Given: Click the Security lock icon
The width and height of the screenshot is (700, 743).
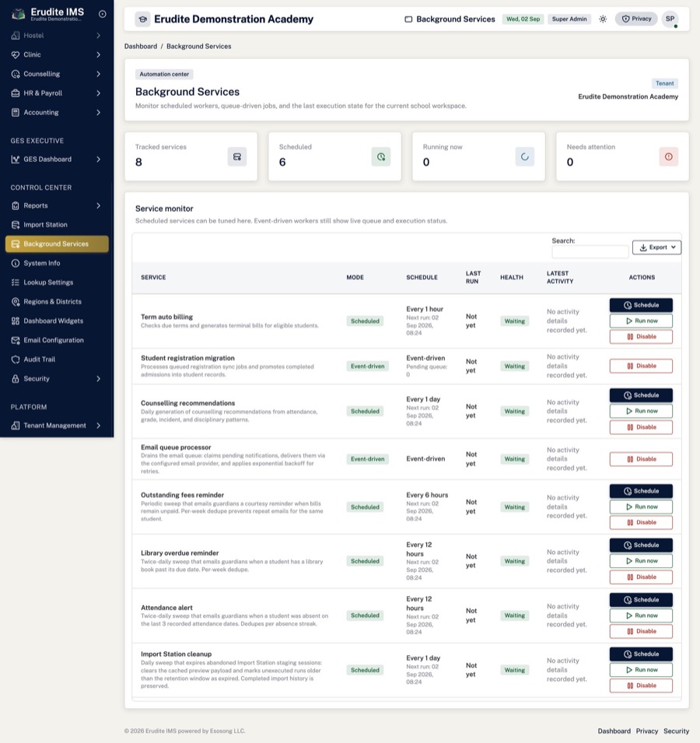Looking at the screenshot, I should point(15,379).
